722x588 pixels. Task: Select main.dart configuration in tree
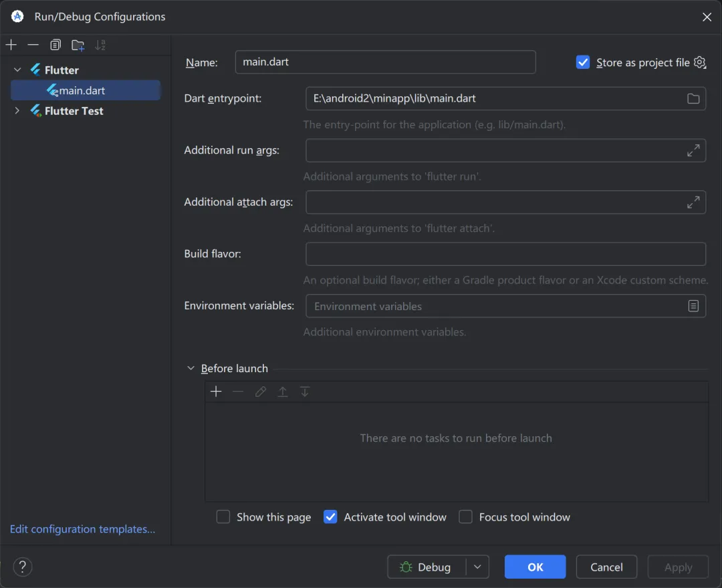click(82, 91)
